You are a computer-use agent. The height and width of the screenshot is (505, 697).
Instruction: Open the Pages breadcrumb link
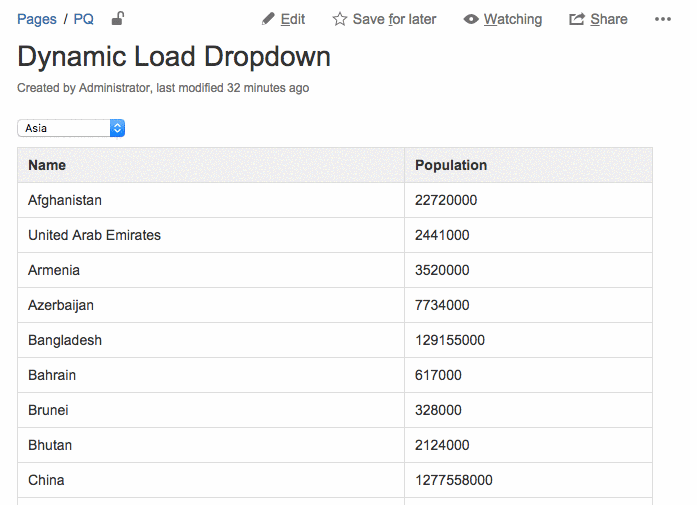(x=37, y=19)
